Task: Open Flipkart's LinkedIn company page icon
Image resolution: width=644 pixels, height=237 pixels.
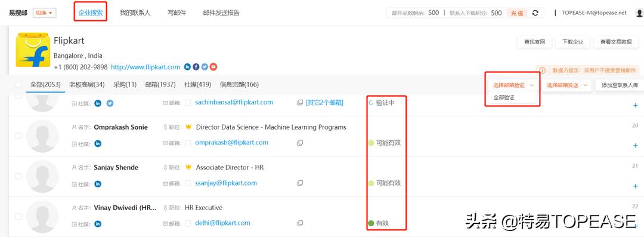Action: pyautogui.click(x=187, y=67)
